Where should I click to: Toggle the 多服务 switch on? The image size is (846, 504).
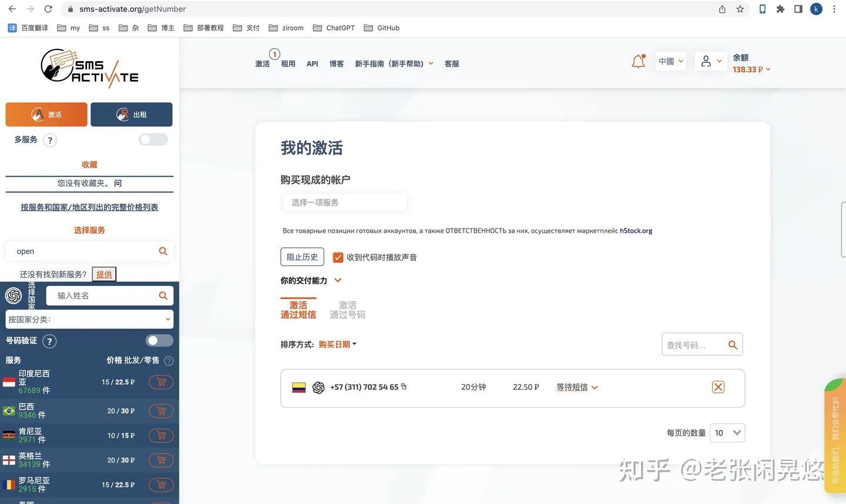[152, 139]
